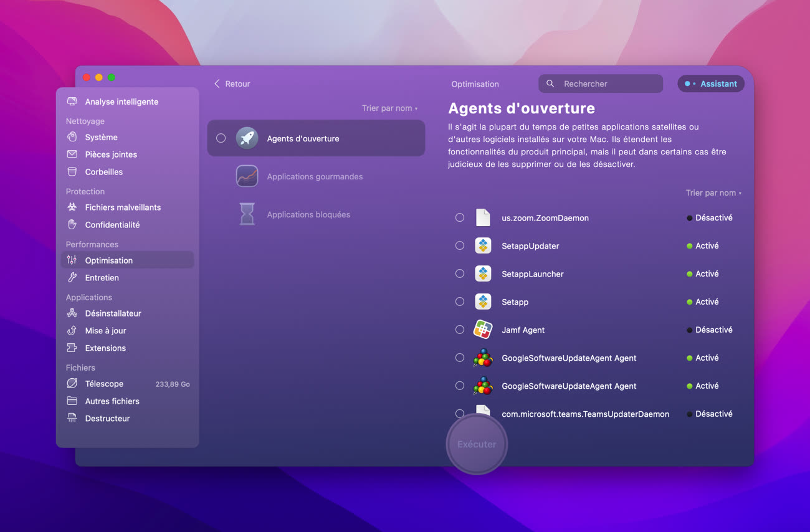Click the Extensions sidebar icon
The width and height of the screenshot is (810, 532).
[72, 348]
